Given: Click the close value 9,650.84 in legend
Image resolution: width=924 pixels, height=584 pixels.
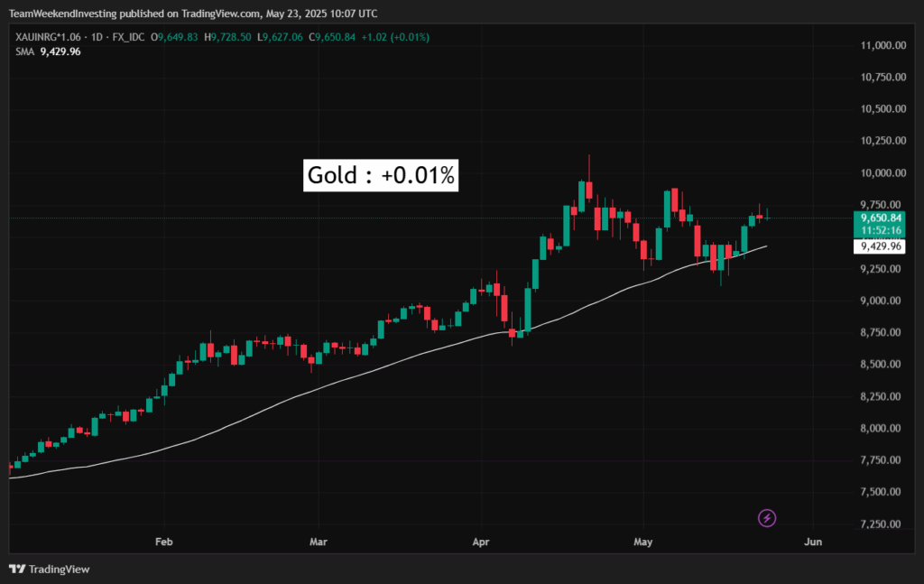Looking at the screenshot, I should (x=336, y=37).
